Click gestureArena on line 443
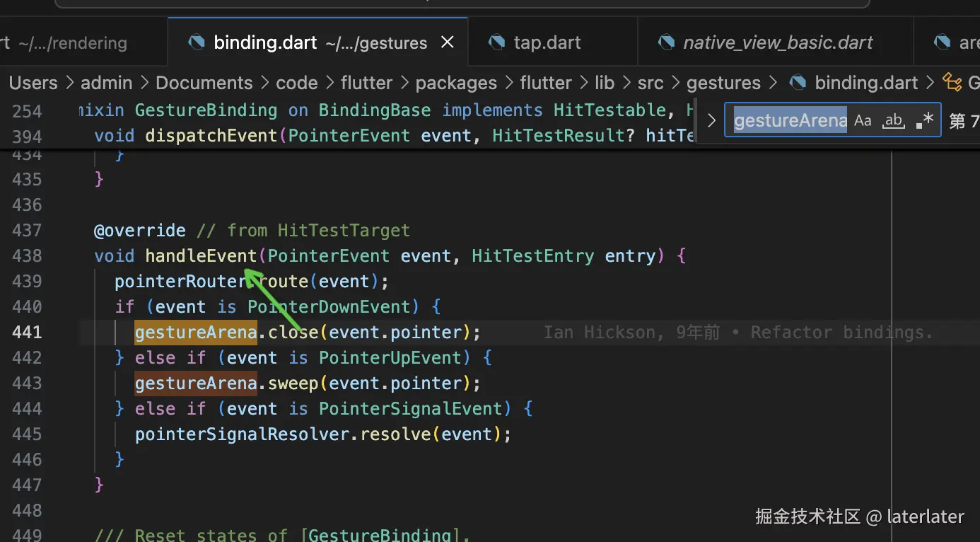Image resolution: width=980 pixels, height=542 pixels. click(x=196, y=383)
